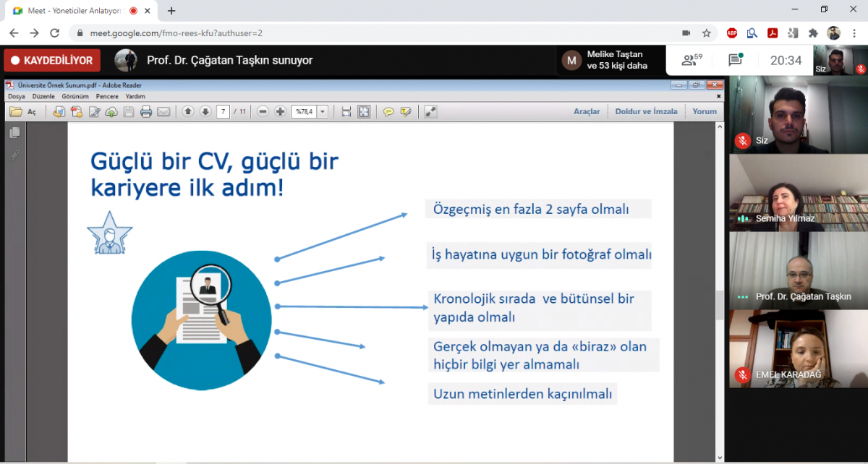Switch Adobe Reader to read mode
The image size is (868, 464).
[x=430, y=111]
